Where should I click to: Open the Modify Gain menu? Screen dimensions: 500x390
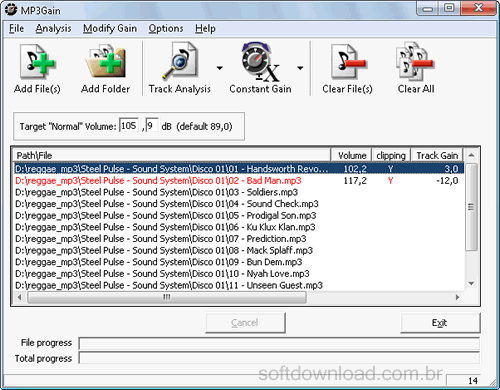click(x=110, y=29)
